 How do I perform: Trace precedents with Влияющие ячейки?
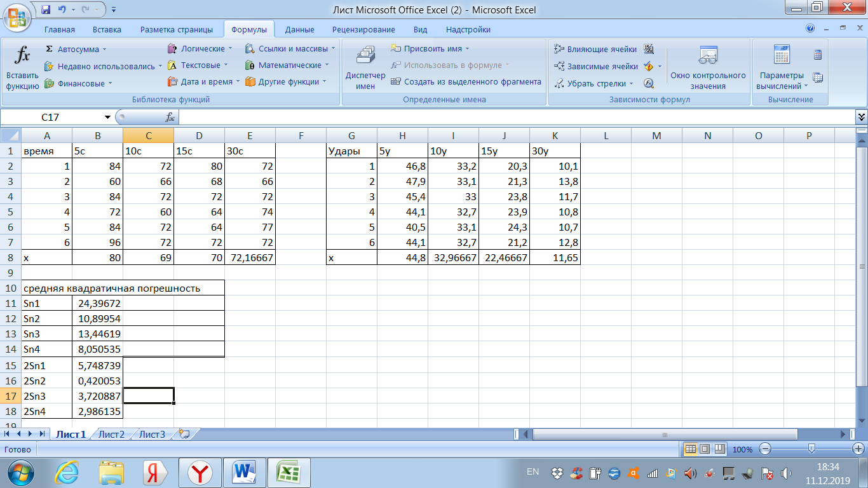pos(595,49)
